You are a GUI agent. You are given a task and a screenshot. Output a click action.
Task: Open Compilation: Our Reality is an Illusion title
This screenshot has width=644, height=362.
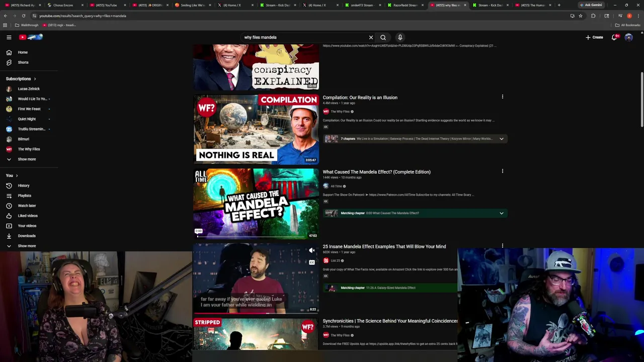click(x=360, y=98)
